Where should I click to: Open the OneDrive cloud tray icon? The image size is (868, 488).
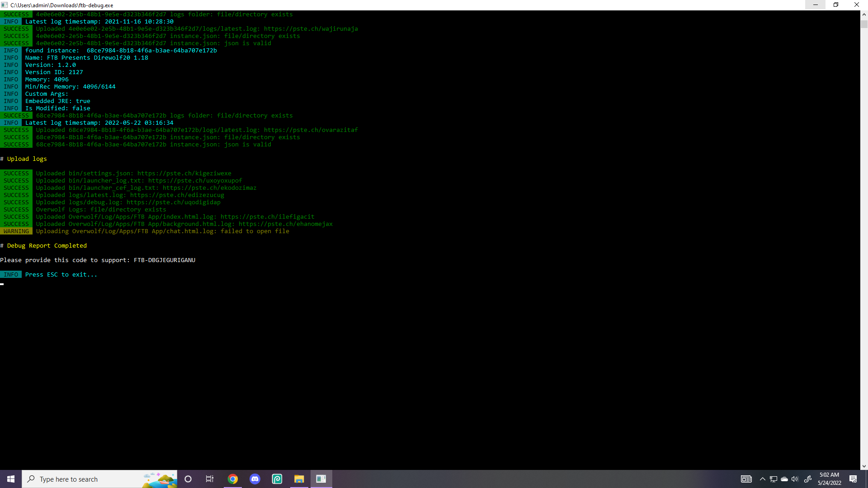[x=784, y=479]
